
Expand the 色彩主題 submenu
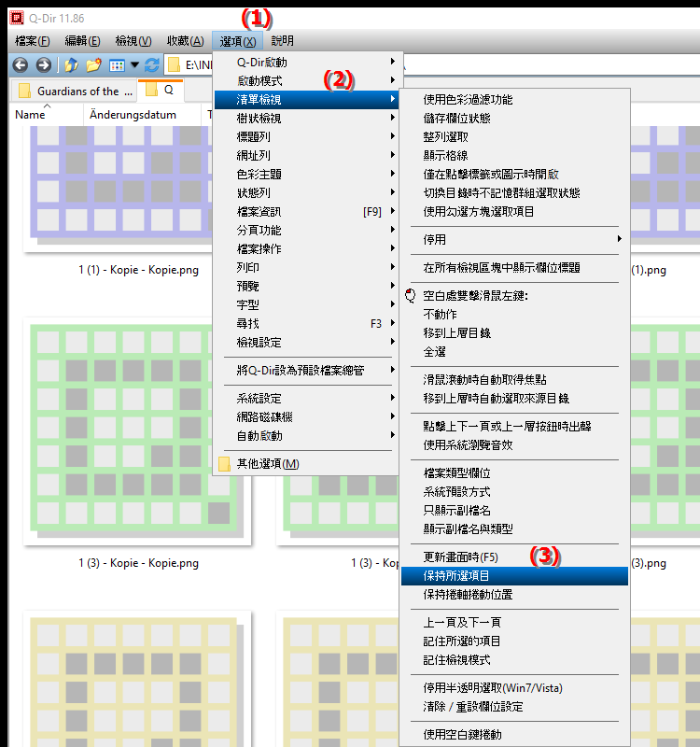pyautogui.click(x=306, y=175)
